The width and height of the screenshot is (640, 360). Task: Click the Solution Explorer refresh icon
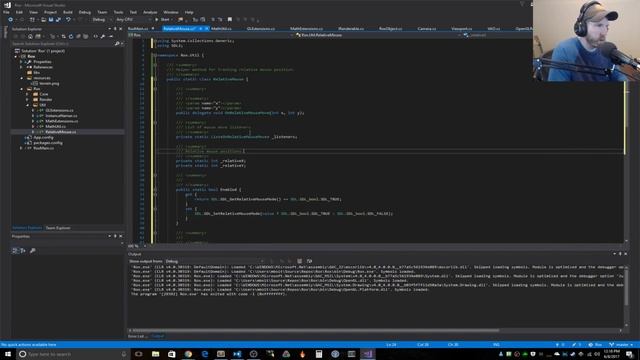click(x=71, y=36)
